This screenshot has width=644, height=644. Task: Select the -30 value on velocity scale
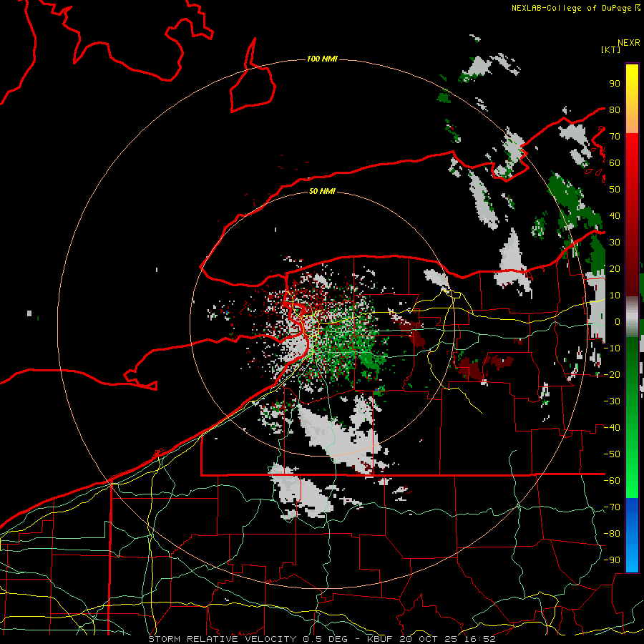pos(612,401)
